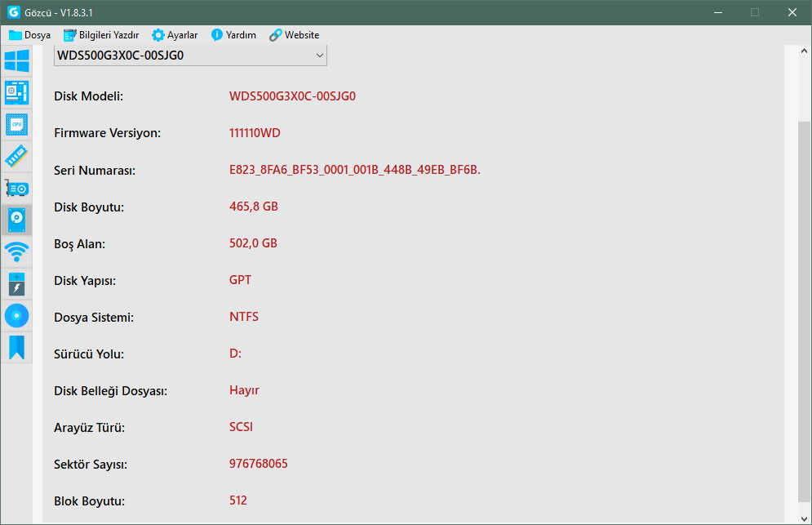Minimize the Gözcü window

(x=718, y=12)
